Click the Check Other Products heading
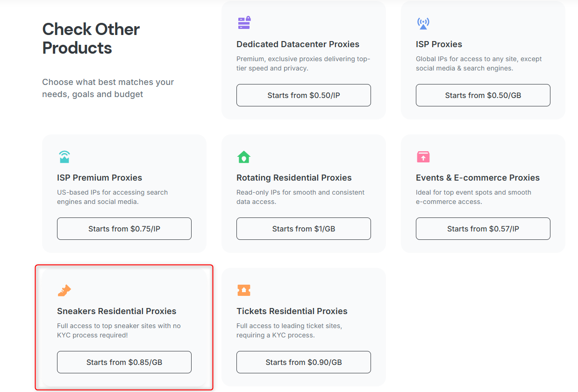Image resolution: width=578 pixels, height=392 pixels. tap(91, 38)
